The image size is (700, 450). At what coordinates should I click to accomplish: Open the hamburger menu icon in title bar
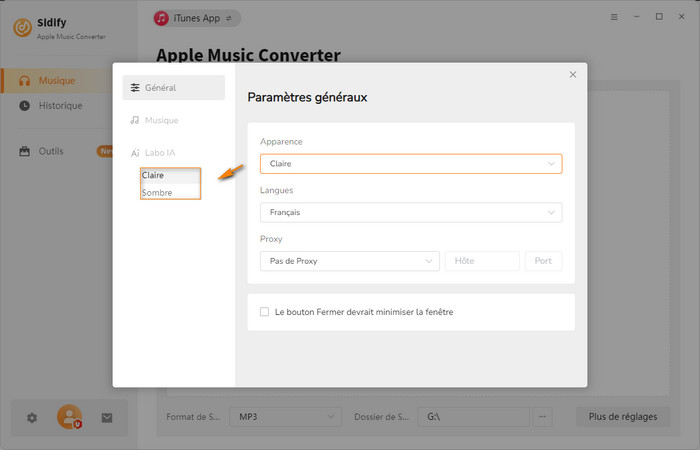click(613, 17)
